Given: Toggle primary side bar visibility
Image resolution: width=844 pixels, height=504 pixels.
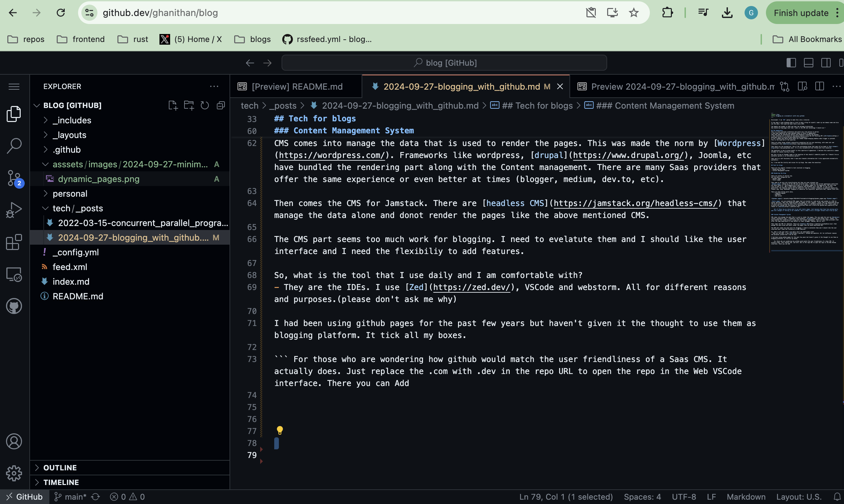Looking at the screenshot, I should click(791, 63).
